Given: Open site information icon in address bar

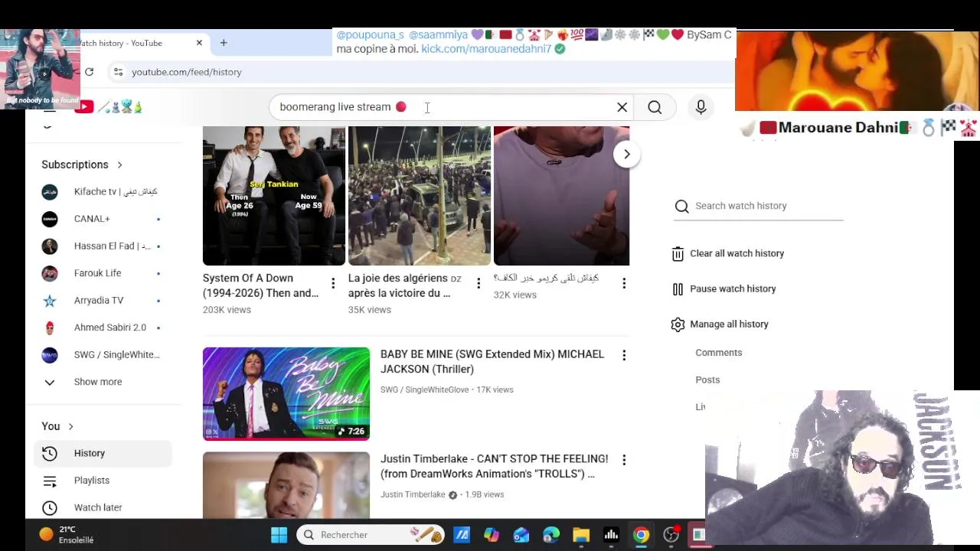Looking at the screenshot, I should [x=118, y=72].
